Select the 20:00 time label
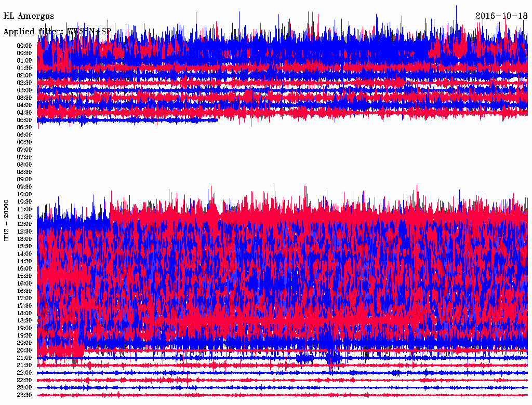This screenshot has height=405, width=532. (24, 343)
